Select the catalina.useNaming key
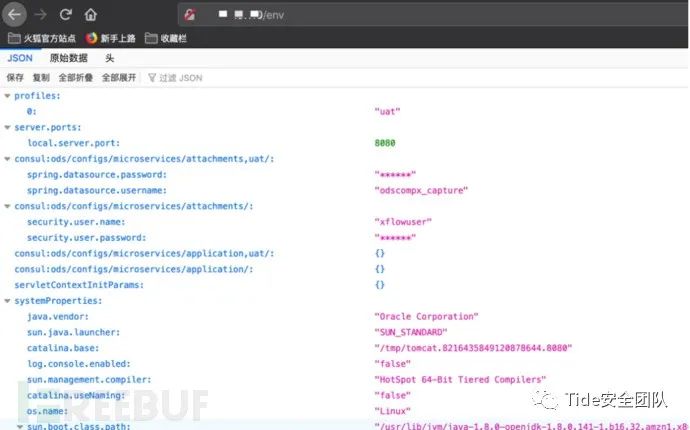The image size is (690, 430). (x=76, y=396)
